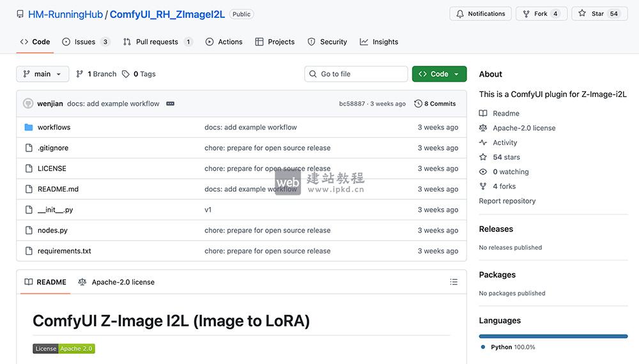Click the wenjian avatar icon
Viewport: 639px width, 364px height.
click(28, 103)
